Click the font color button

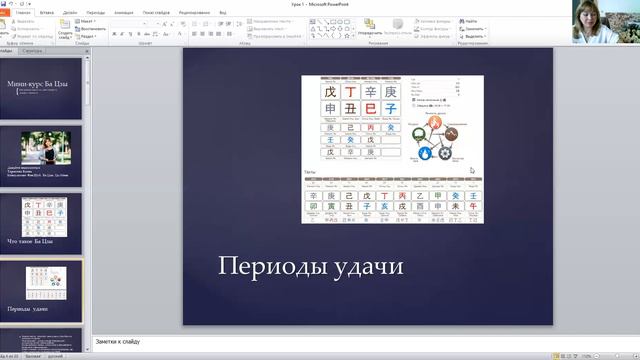pos(180,34)
